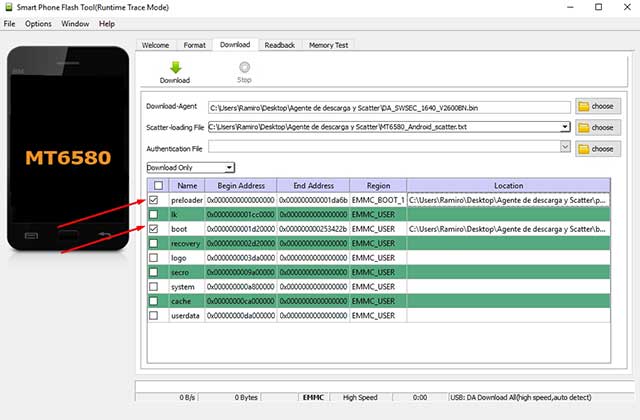Click High Speed status bar entry

point(360,397)
